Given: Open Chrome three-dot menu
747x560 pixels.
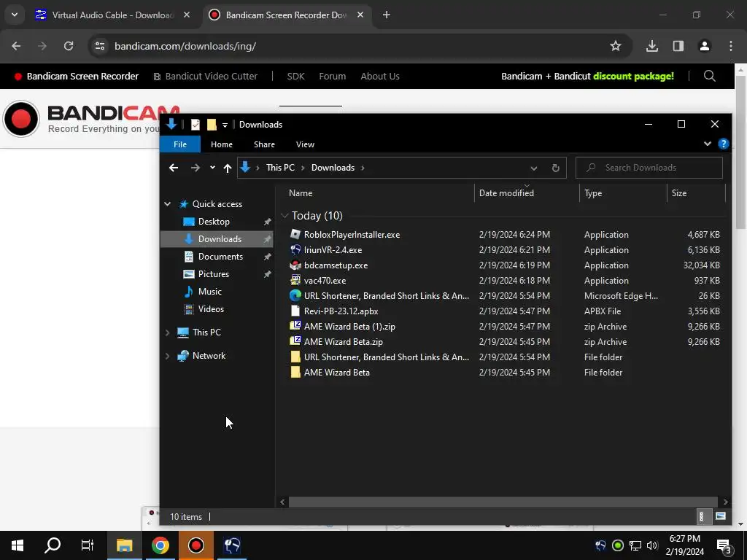Looking at the screenshot, I should click(x=731, y=46).
